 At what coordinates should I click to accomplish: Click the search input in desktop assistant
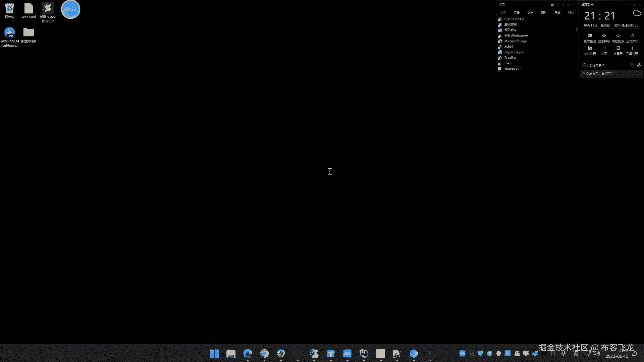coord(610,73)
